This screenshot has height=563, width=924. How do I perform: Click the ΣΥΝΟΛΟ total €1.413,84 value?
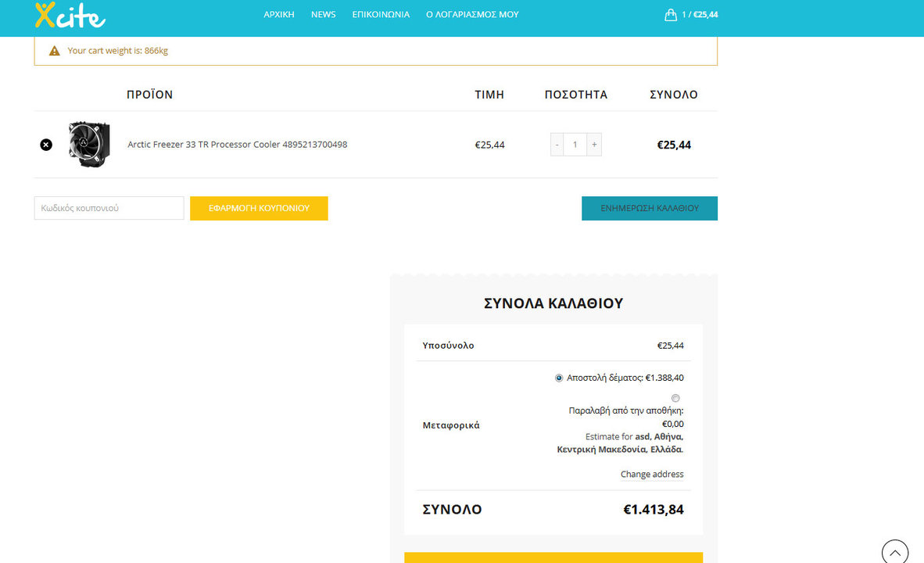click(654, 509)
